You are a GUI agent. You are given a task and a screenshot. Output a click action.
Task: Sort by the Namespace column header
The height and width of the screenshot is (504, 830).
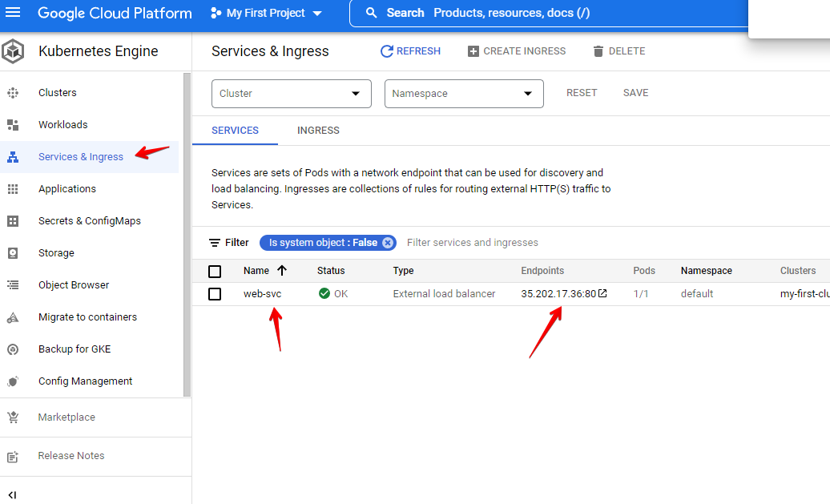(706, 271)
